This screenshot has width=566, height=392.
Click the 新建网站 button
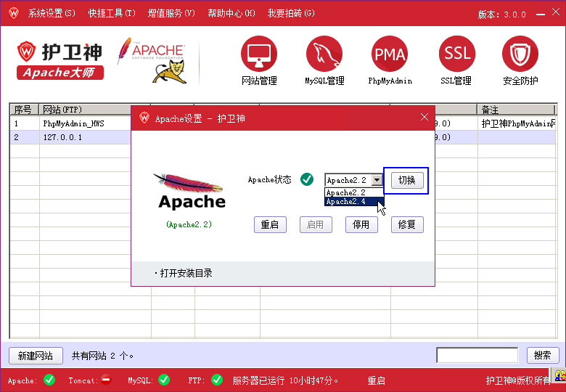[36, 356]
